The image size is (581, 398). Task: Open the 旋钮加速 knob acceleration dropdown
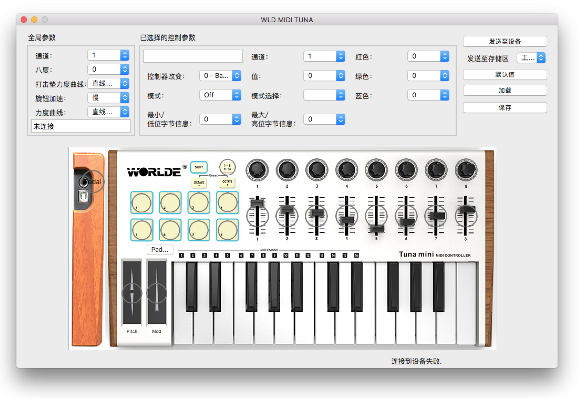(x=108, y=98)
